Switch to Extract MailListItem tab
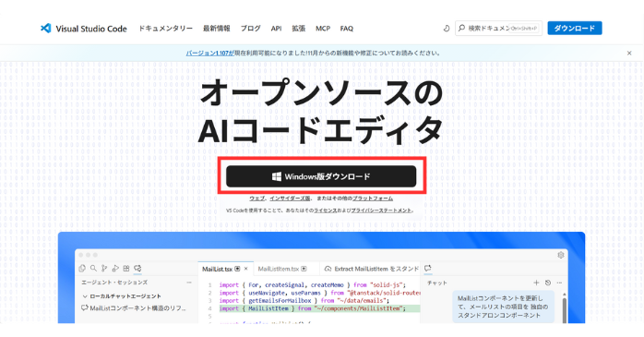Image resolution: width=644 pixels, height=337 pixels. pyautogui.click(x=370, y=269)
